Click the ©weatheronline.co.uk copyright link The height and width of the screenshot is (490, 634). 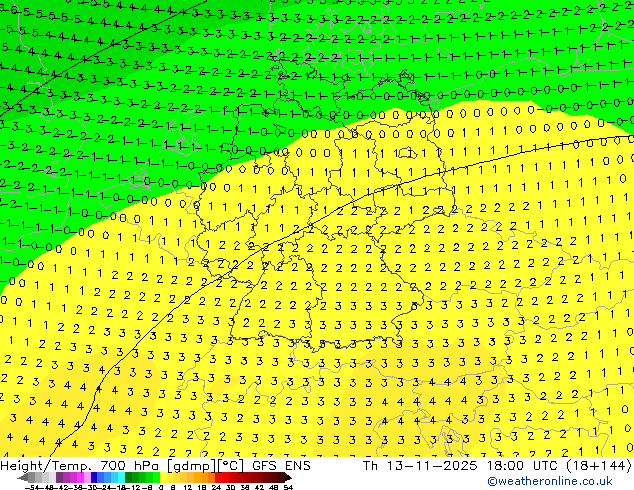click(550, 481)
